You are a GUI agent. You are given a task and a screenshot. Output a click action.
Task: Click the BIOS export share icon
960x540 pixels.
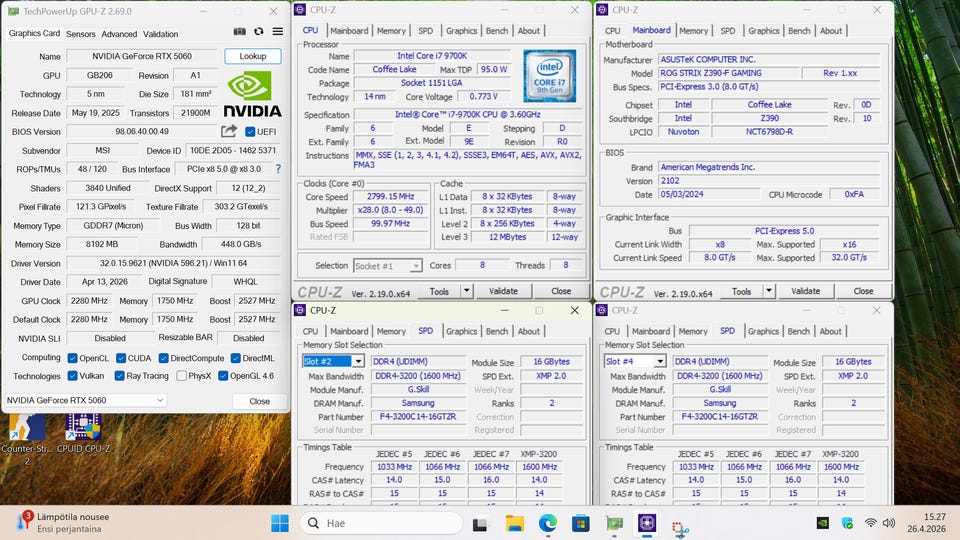coord(229,131)
